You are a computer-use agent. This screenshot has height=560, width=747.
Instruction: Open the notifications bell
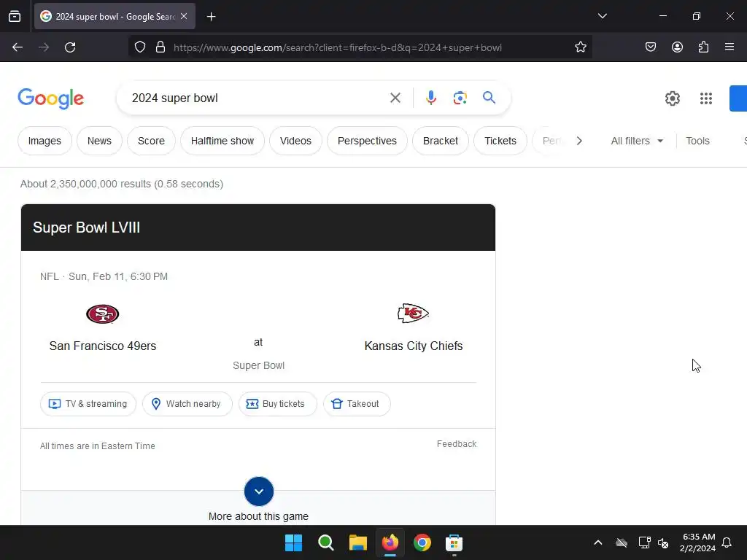[727, 542]
